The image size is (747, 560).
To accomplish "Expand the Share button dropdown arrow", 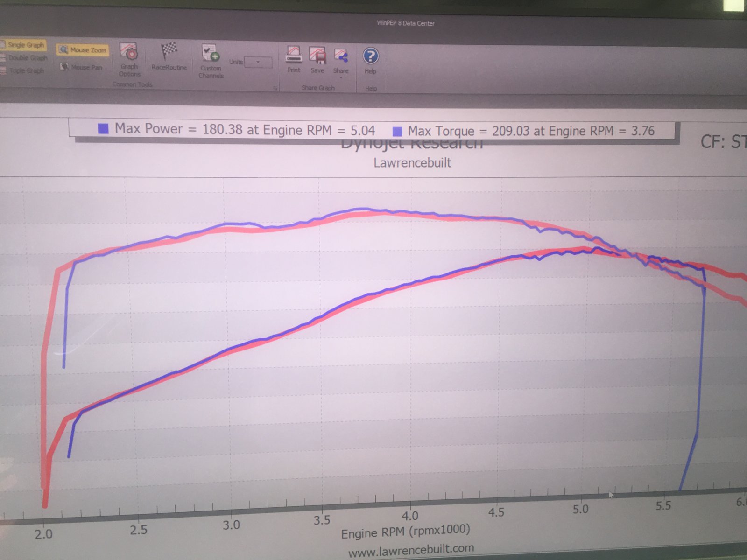I will pos(341,77).
